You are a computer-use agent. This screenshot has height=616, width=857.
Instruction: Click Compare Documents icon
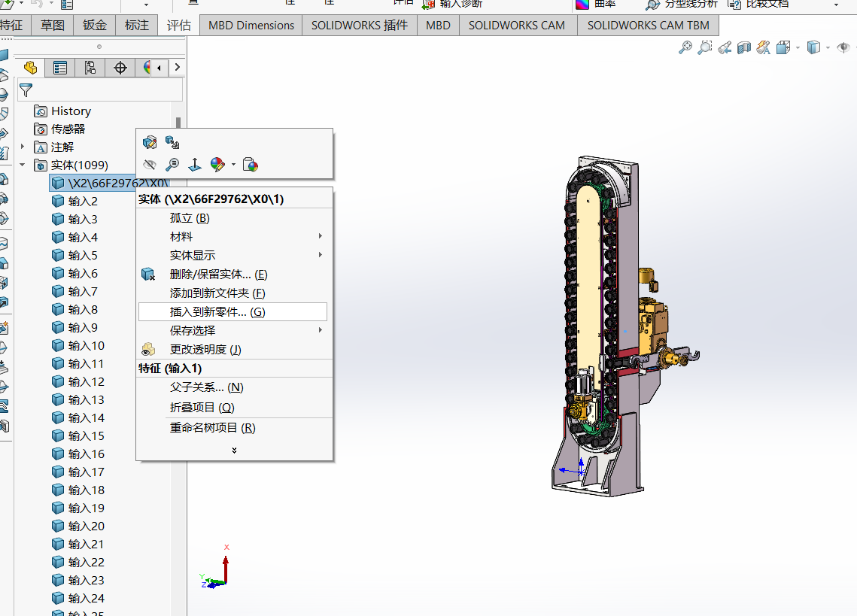pos(734,5)
